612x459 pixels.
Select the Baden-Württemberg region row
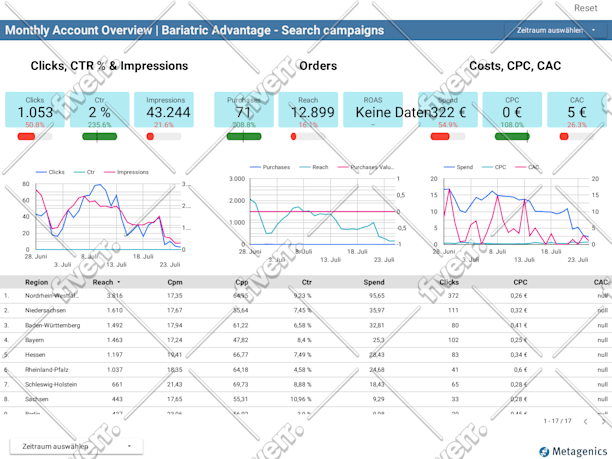pos(306,325)
